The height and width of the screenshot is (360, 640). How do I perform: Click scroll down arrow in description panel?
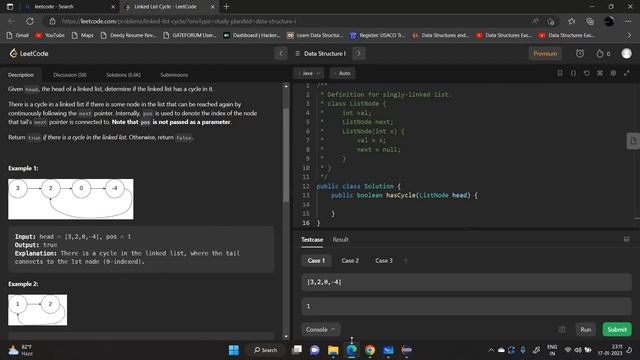286,337
